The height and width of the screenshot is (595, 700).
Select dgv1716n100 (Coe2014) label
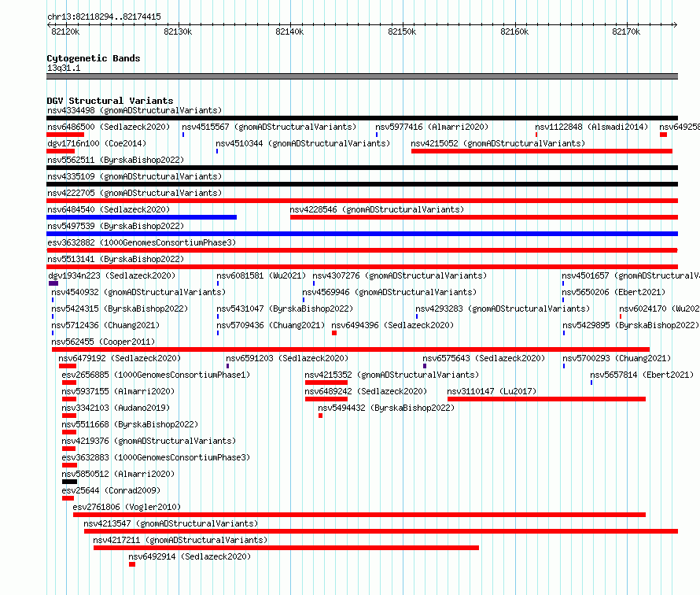[97, 143]
